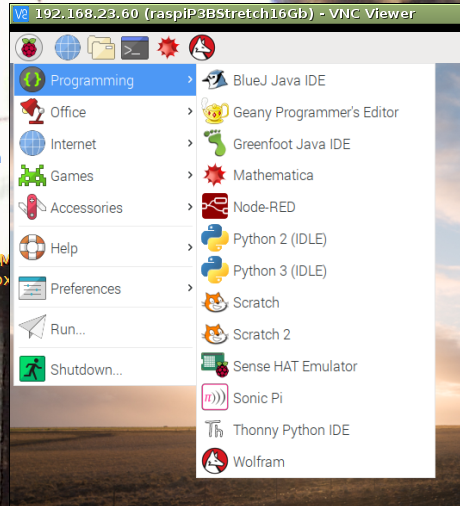Click the Shutdown green exit icon
Screen dimensions: 460x506
point(32,369)
